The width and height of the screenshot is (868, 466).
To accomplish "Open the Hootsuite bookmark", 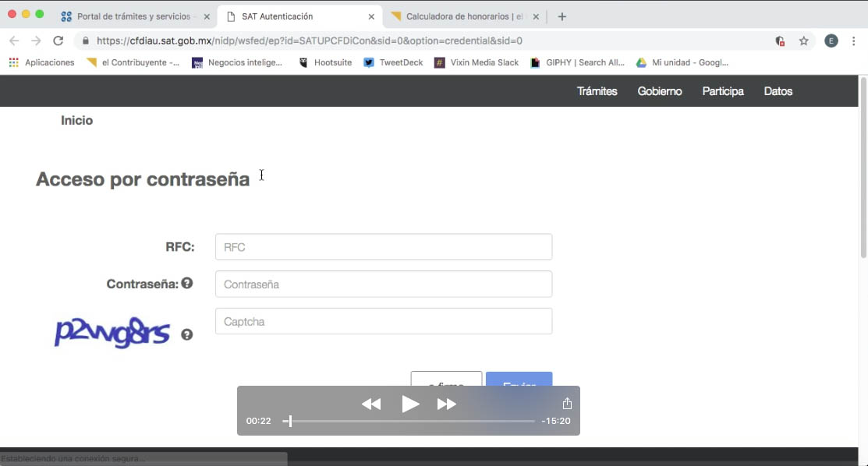I will 326,62.
